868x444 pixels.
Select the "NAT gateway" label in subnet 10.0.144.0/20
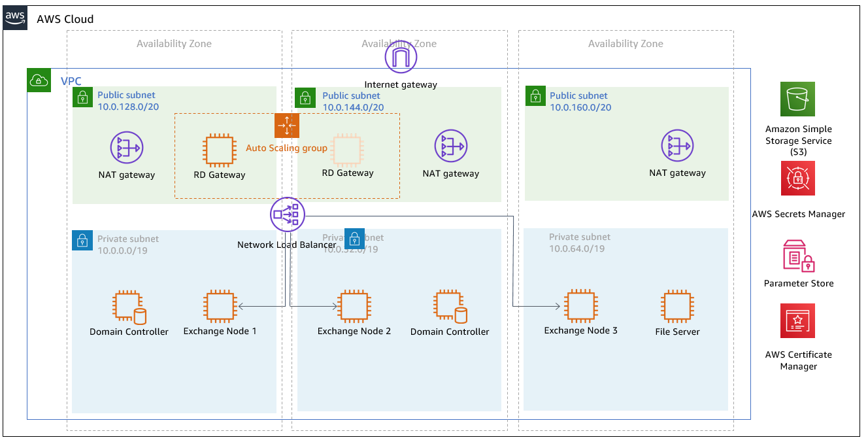451,173
